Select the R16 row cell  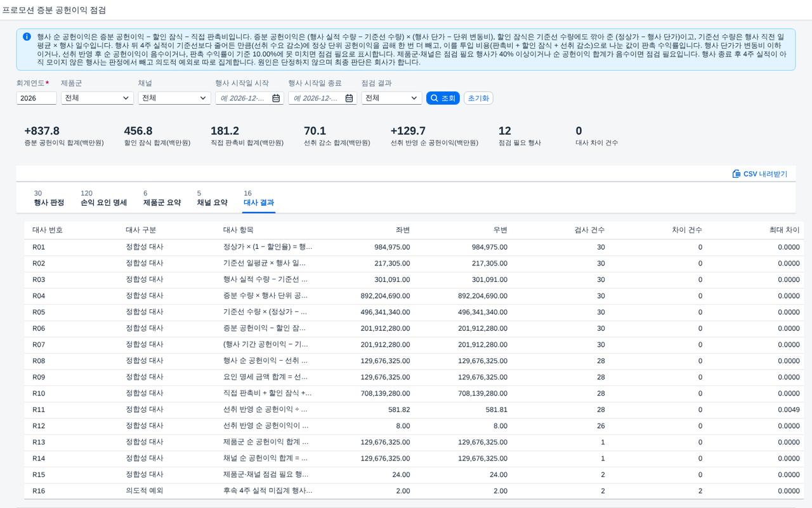[x=39, y=491]
